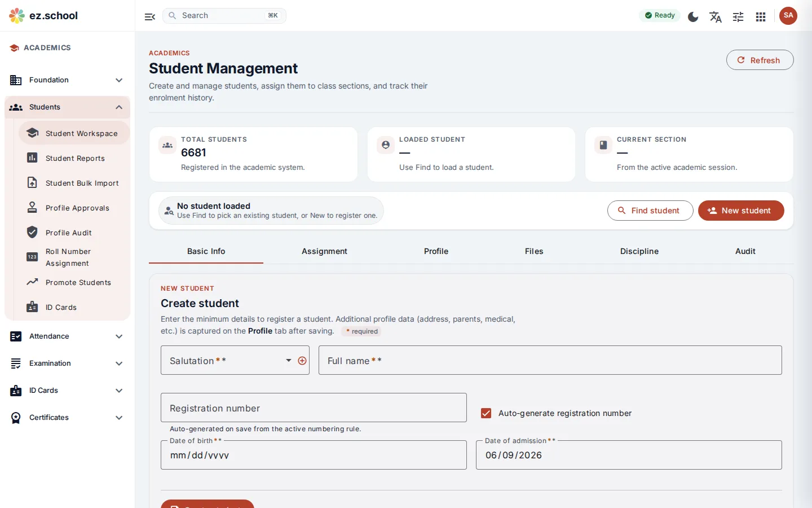Expand the Foundation sidebar section

pyautogui.click(x=68, y=80)
